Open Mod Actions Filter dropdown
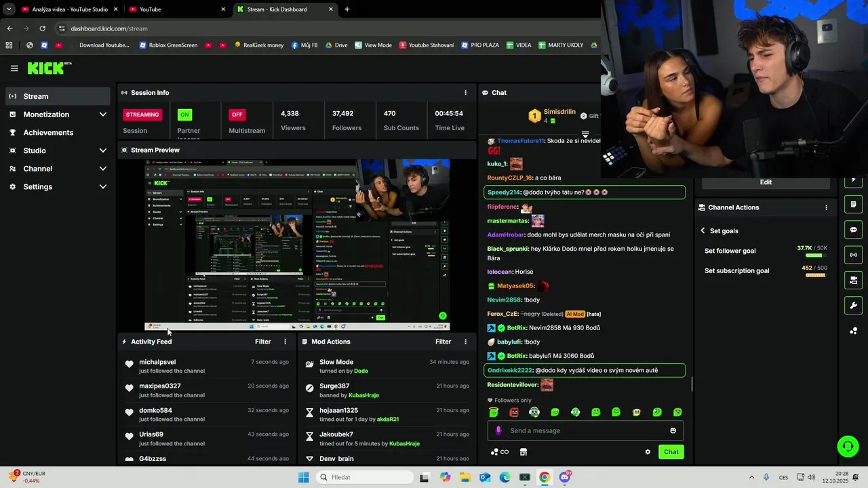This screenshot has width=868, height=488. click(x=443, y=342)
